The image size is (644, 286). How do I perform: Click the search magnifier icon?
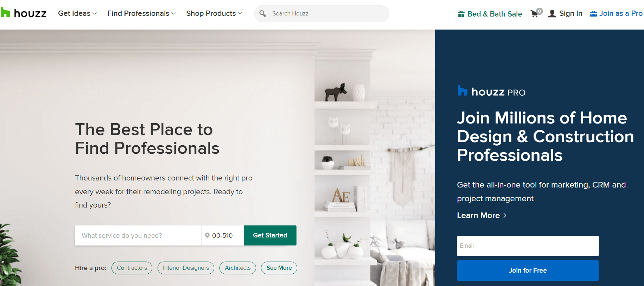pos(262,13)
